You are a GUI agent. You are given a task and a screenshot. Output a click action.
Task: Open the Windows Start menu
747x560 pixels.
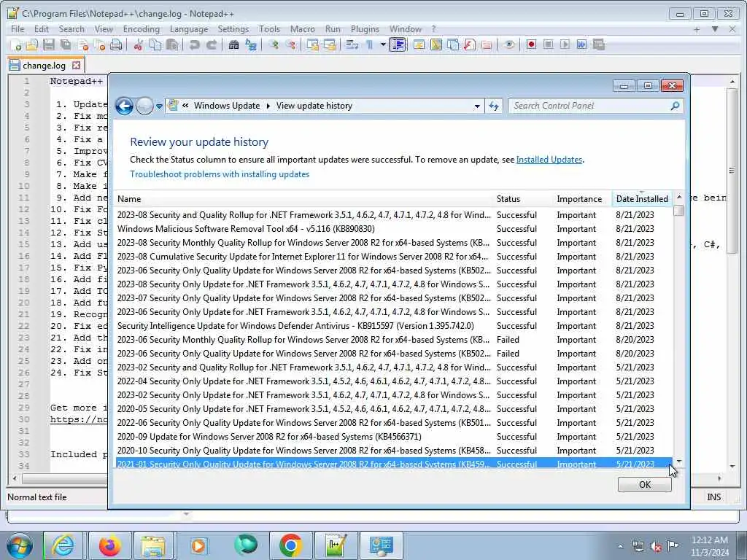pos(19,545)
